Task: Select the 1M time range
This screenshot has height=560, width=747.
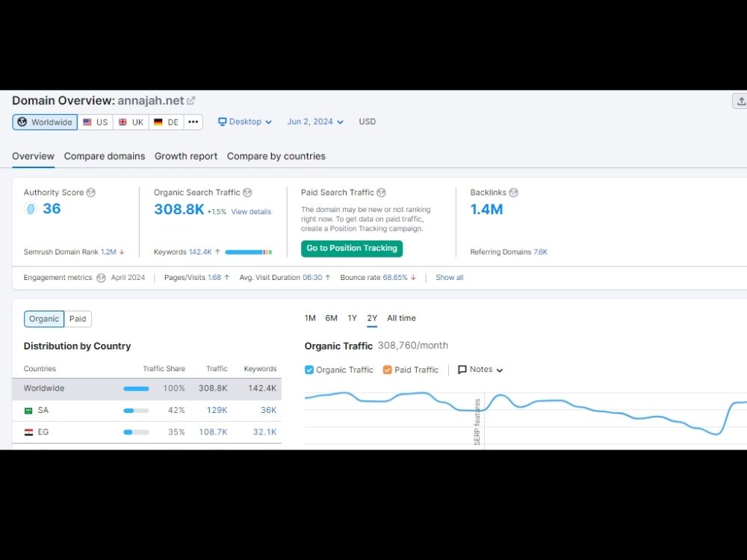Action: pyautogui.click(x=310, y=318)
